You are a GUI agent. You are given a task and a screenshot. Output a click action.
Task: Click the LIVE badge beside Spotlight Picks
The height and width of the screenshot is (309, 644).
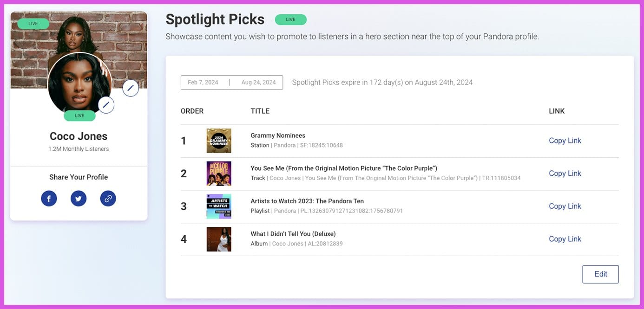[x=290, y=19]
